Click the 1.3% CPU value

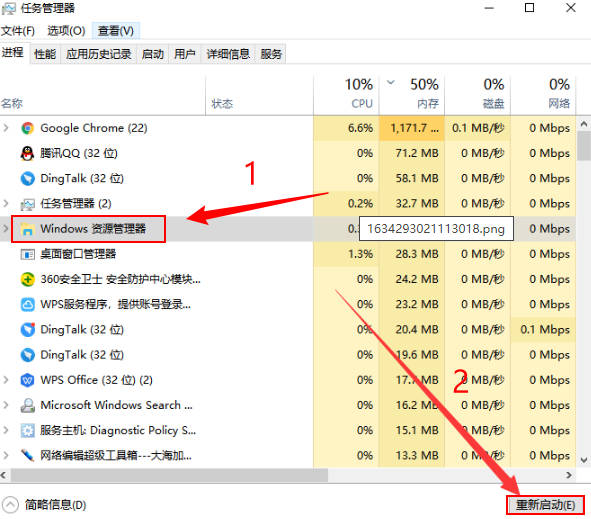pyautogui.click(x=360, y=254)
